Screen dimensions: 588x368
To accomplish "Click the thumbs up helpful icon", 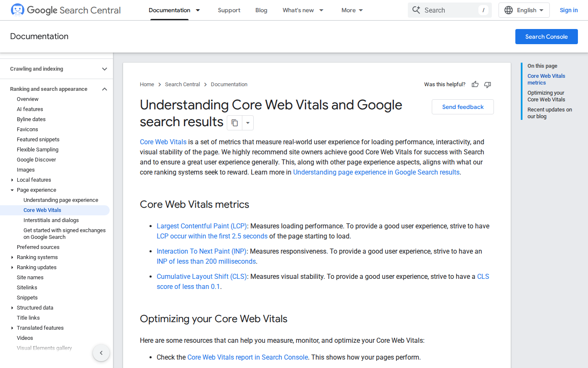I will click(475, 85).
